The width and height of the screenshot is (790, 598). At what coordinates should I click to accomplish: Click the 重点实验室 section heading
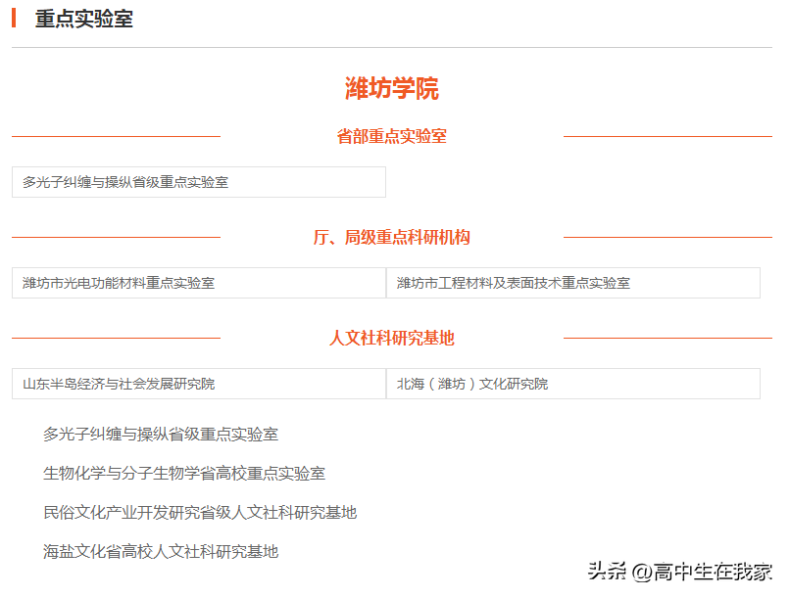click(x=84, y=19)
